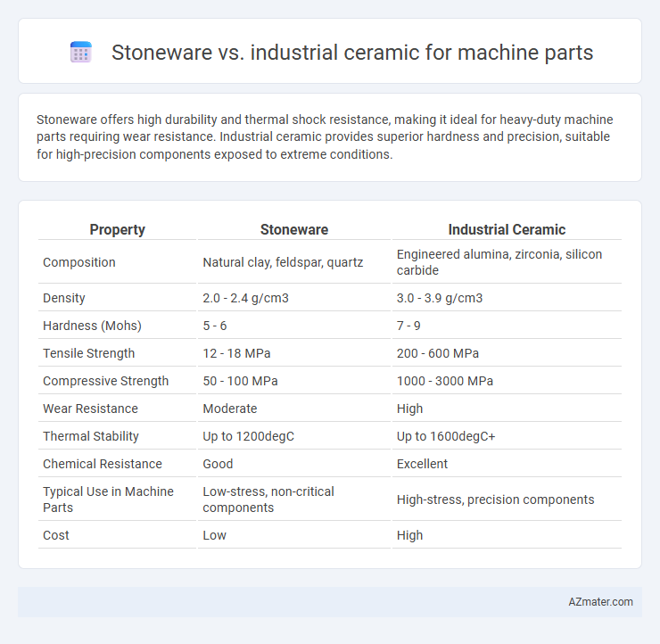Viewport: 660px width, 644px height.
Task: Open the AZmater.com footer link
Action: [x=600, y=602]
